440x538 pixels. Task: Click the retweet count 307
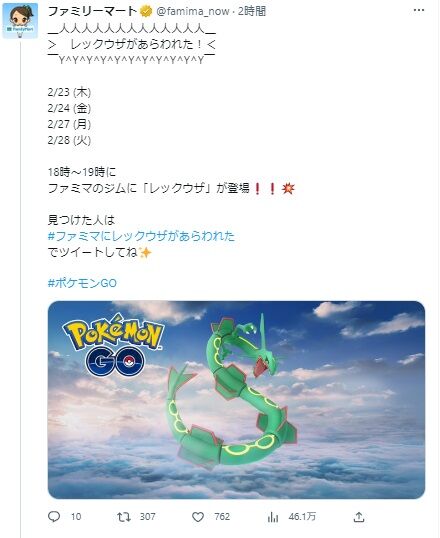click(148, 517)
